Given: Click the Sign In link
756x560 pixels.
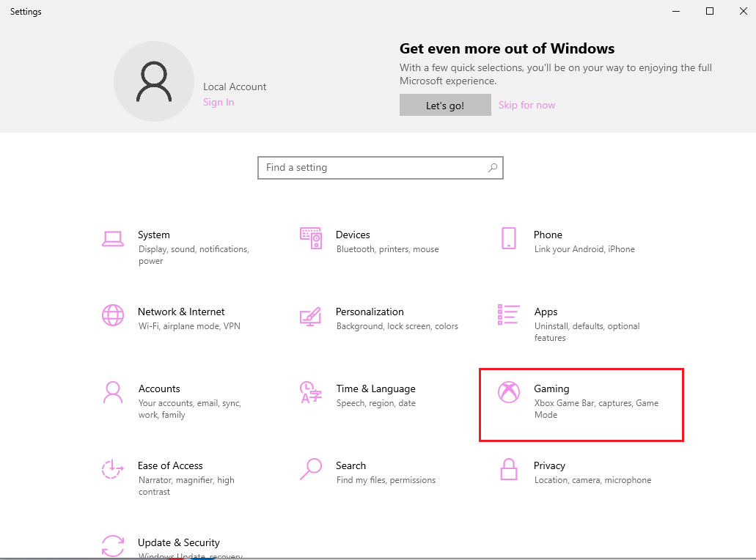Looking at the screenshot, I should 219,102.
